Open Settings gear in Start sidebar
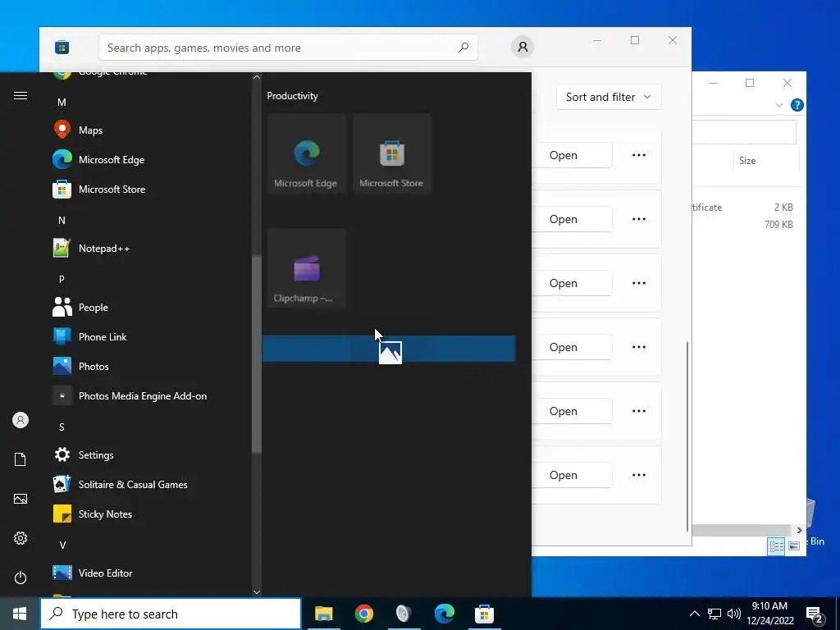840x630 pixels. [21, 538]
